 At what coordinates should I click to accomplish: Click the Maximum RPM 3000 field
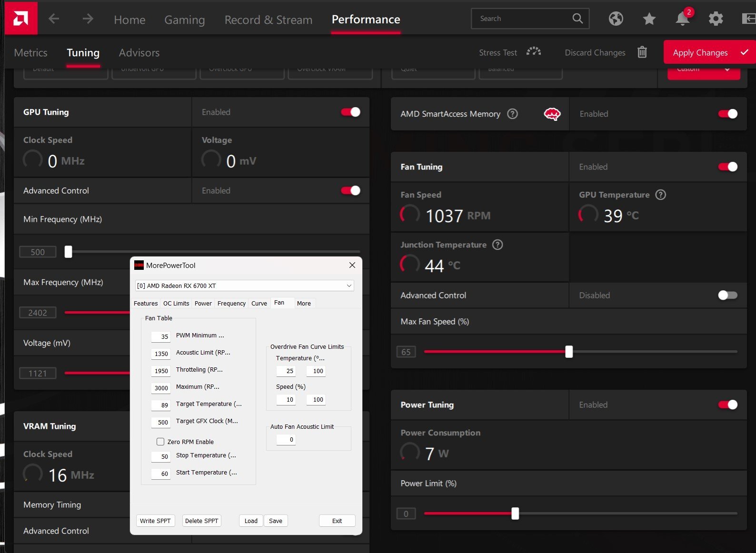pyautogui.click(x=161, y=388)
